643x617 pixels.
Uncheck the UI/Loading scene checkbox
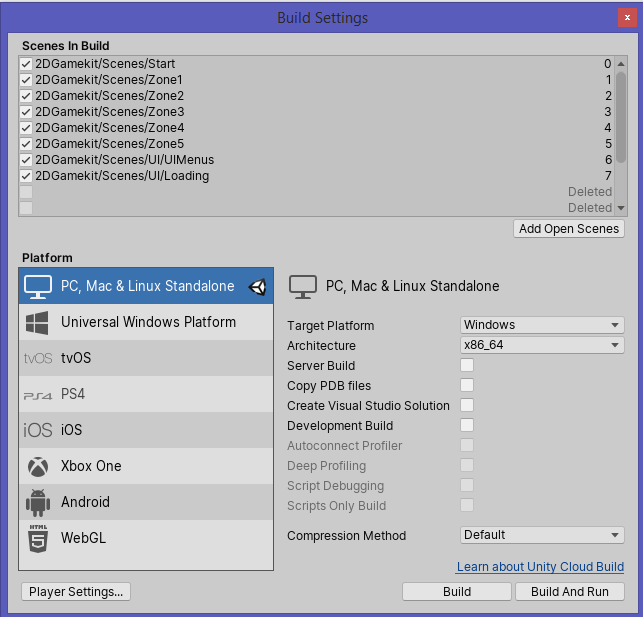point(26,176)
